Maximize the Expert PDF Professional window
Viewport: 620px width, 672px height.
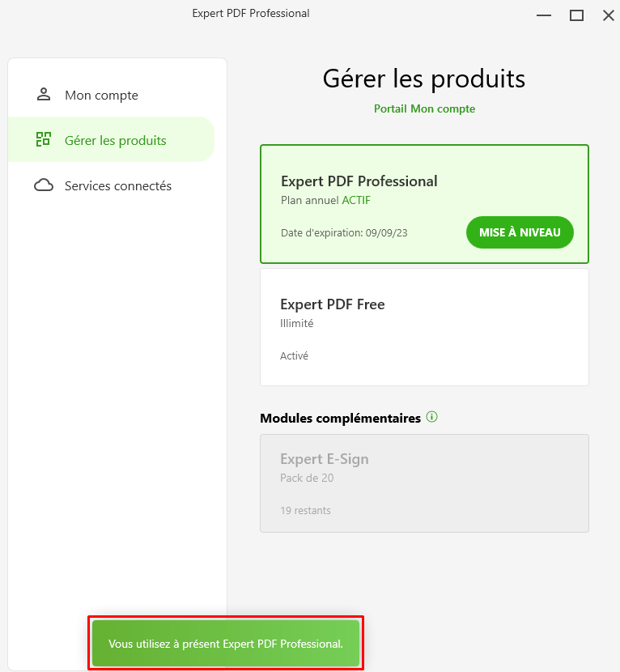(576, 15)
